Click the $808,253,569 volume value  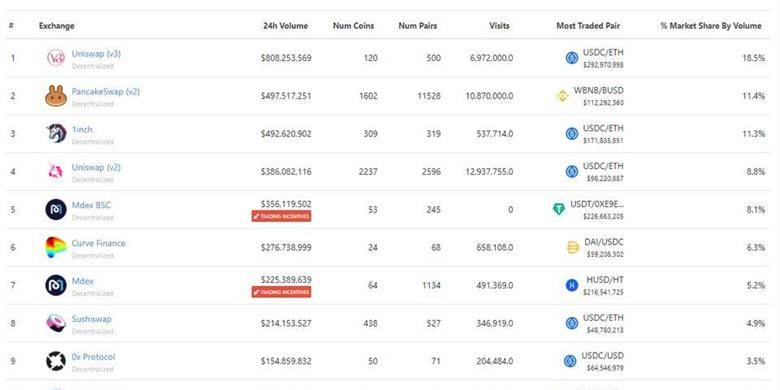pyautogui.click(x=286, y=58)
